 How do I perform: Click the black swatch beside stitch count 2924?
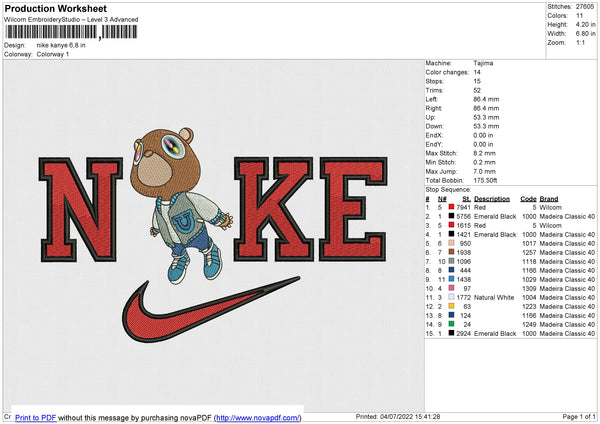[x=452, y=333]
